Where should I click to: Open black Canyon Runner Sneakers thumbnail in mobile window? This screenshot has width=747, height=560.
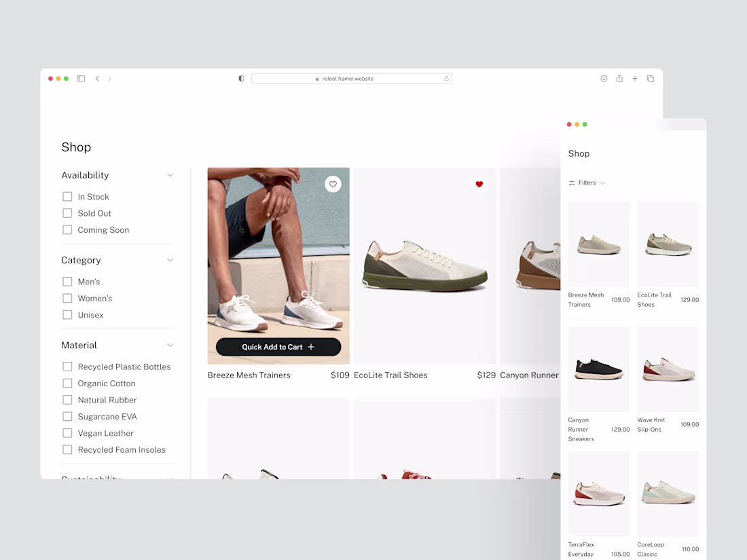(600, 369)
